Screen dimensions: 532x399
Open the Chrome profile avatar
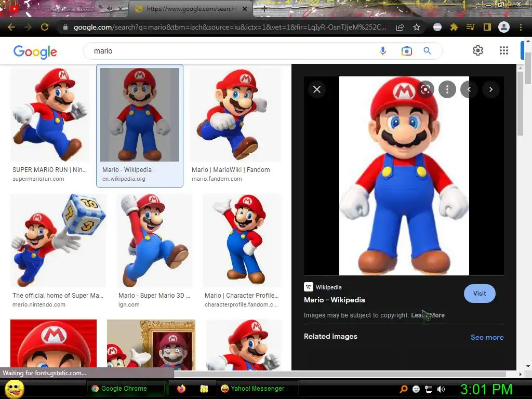click(504, 27)
